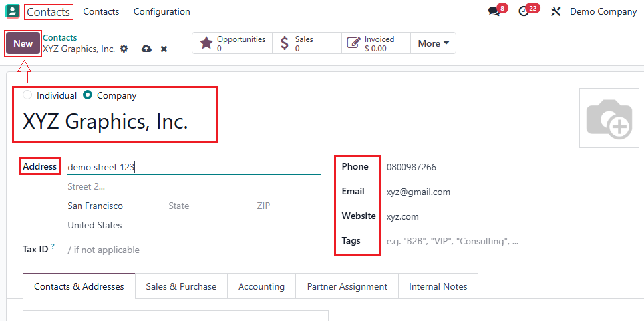Open the activities clock icon
644x321 pixels.
(x=524, y=11)
